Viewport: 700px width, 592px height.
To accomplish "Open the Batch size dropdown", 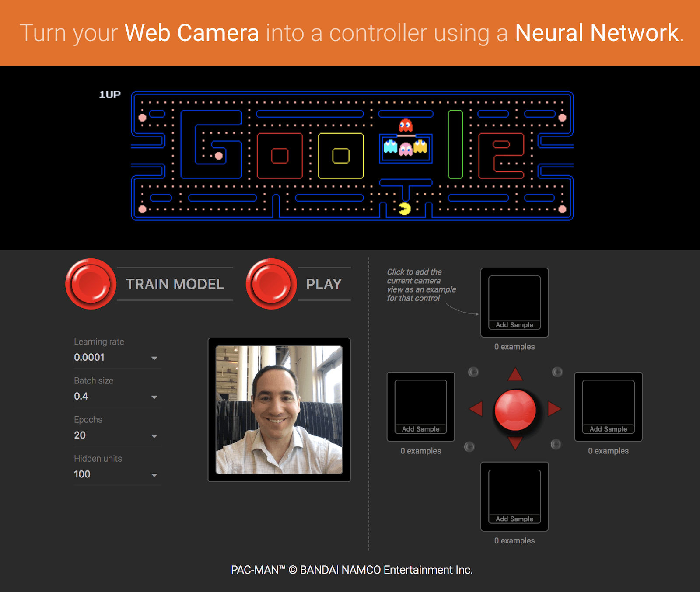I will pyautogui.click(x=117, y=397).
